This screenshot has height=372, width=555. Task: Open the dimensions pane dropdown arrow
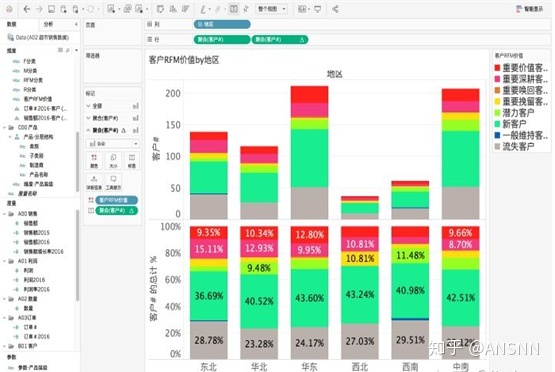tap(76, 50)
